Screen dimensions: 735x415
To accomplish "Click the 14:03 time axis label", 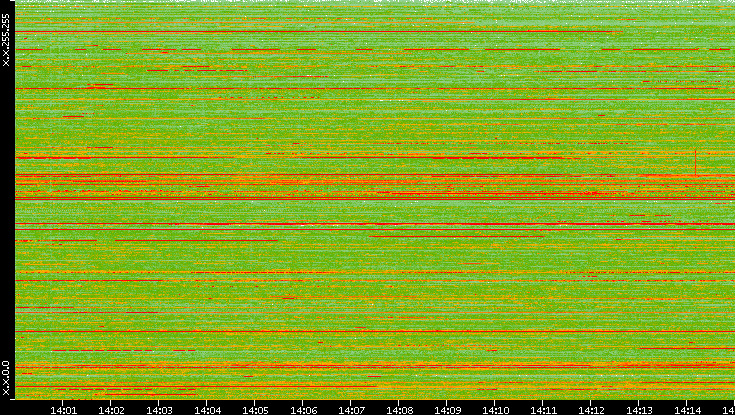I will 159,410.
